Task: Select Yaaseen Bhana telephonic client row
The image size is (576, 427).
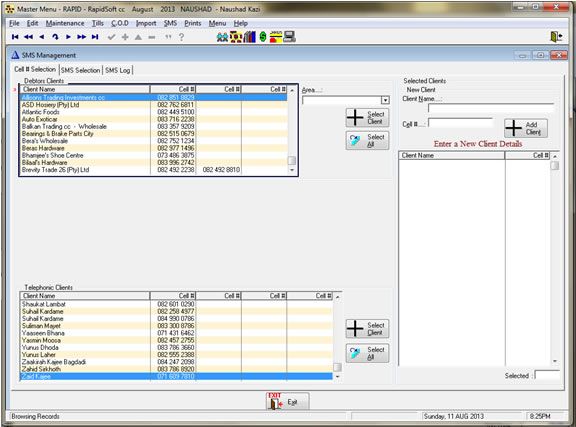Action: point(176,333)
